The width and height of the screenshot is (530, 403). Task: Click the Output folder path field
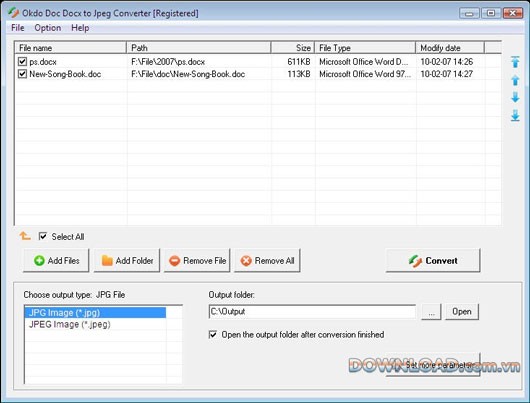click(312, 311)
